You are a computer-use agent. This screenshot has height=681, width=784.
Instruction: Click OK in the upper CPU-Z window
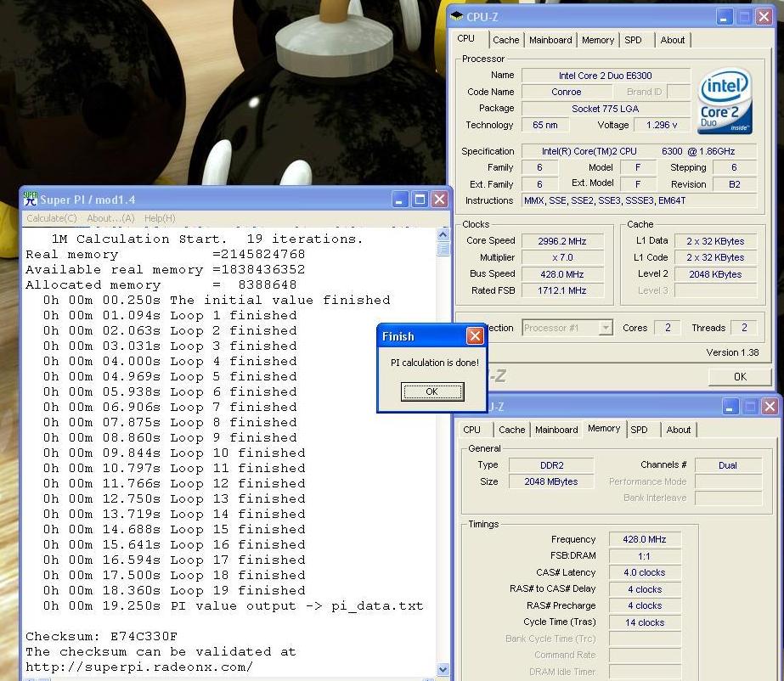(740, 376)
